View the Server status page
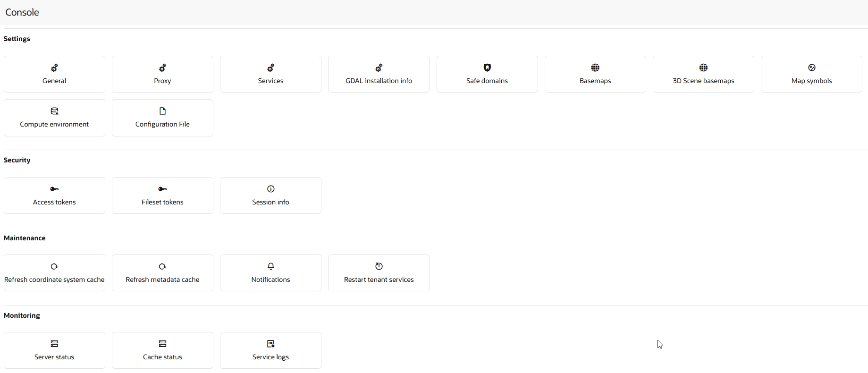 tap(54, 350)
